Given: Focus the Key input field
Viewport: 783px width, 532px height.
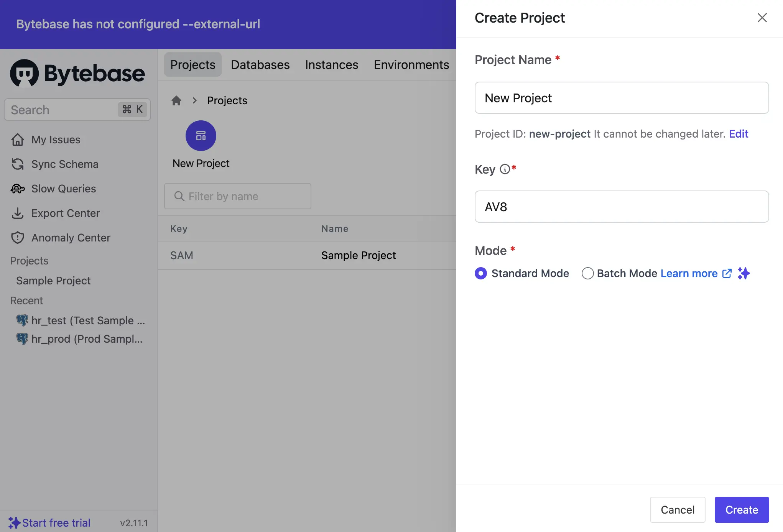Looking at the screenshot, I should 622,207.
